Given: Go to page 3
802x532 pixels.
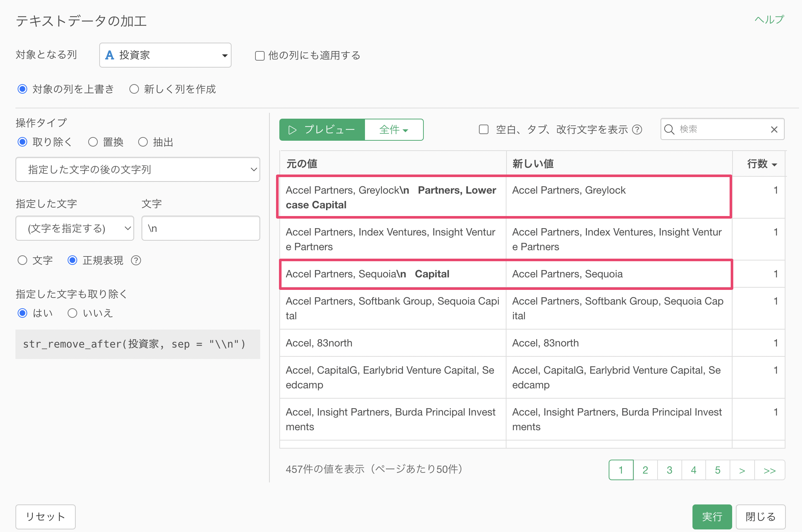Looking at the screenshot, I should 669,470.
